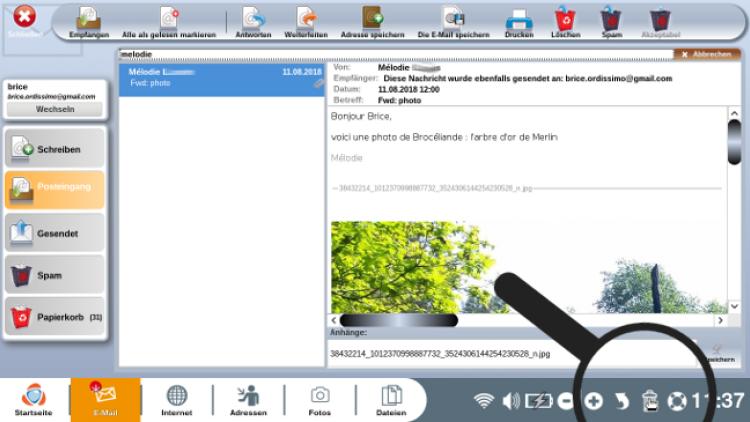The width and height of the screenshot is (750, 422).
Task: Open help with the lifebuoy icon
Action: coord(677,401)
